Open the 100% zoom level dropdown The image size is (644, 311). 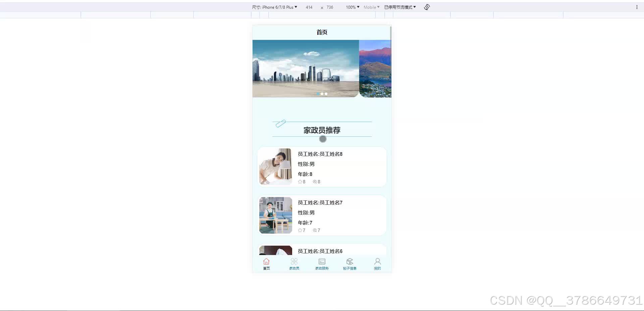[352, 7]
